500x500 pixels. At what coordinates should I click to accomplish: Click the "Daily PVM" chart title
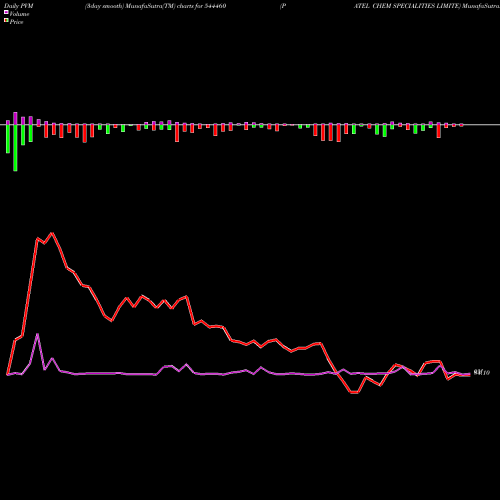click(x=19, y=6)
